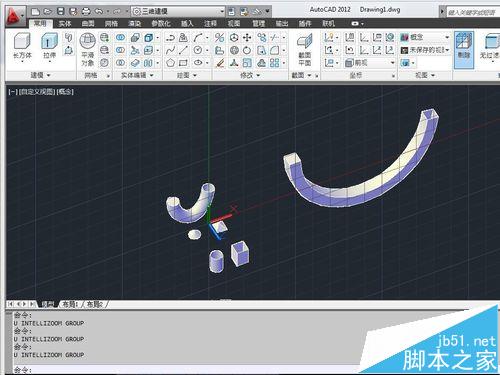Select the Arc draw tool
500x375 pixels.
tap(198, 38)
